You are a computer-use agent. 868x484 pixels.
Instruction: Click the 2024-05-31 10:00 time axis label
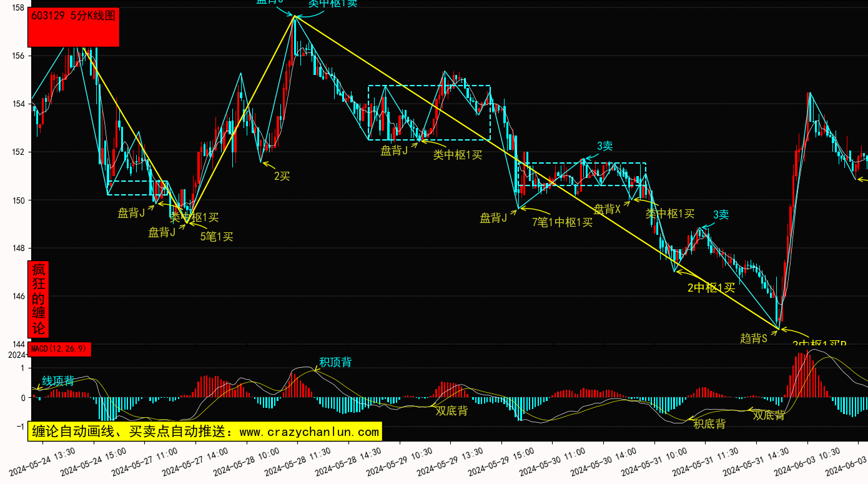pos(654,462)
